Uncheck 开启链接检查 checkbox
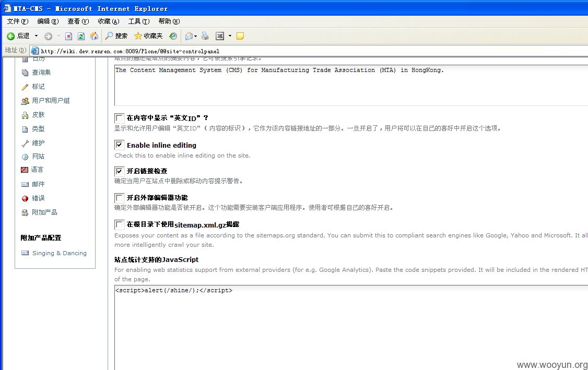Viewport: 588px width, 370px height. pos(119,171)
